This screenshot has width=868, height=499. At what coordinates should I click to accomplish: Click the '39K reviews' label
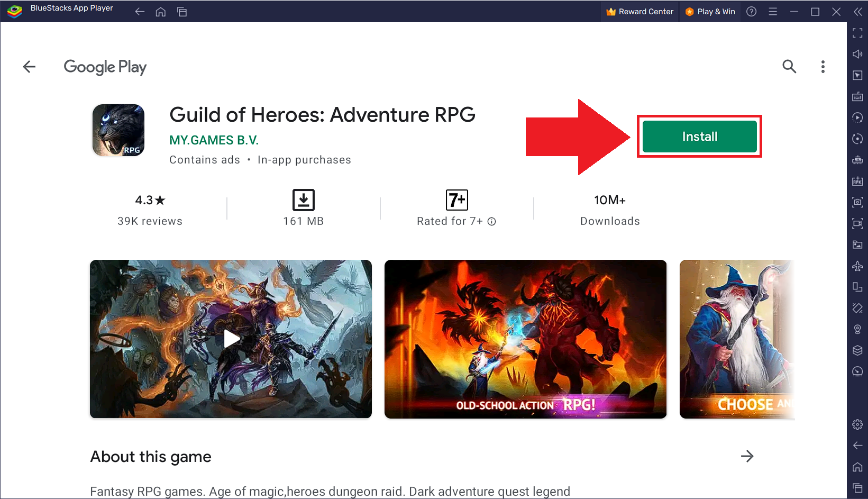point(150,221)
